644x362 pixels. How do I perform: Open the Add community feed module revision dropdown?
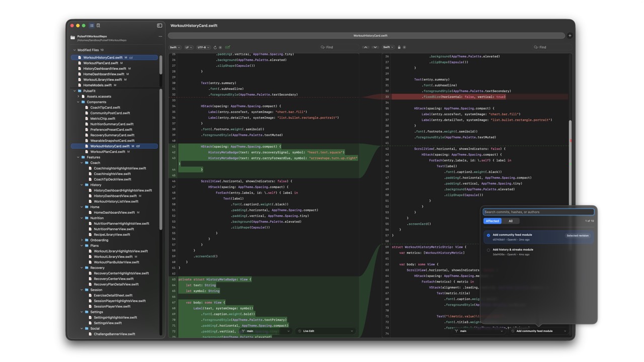pos(539,331)
